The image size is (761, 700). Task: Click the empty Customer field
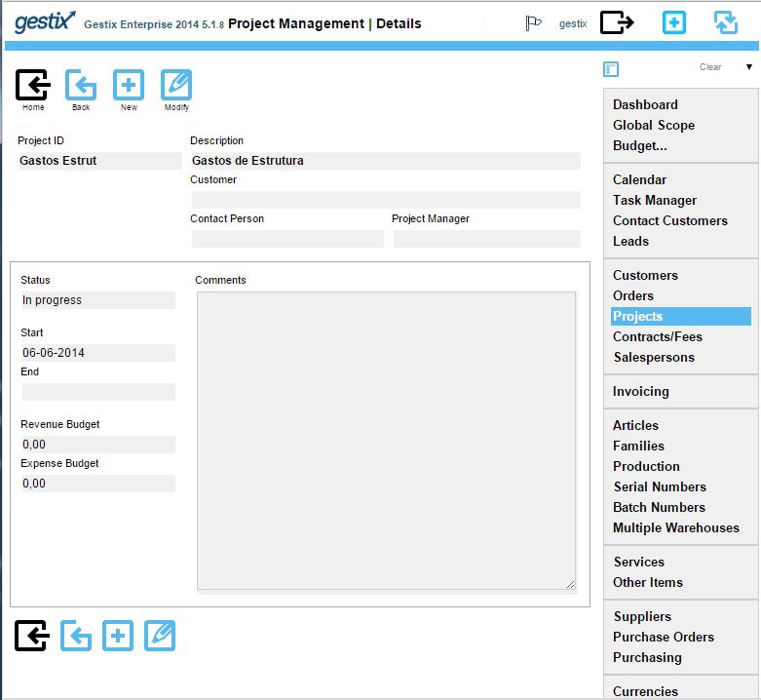(386, 200)
